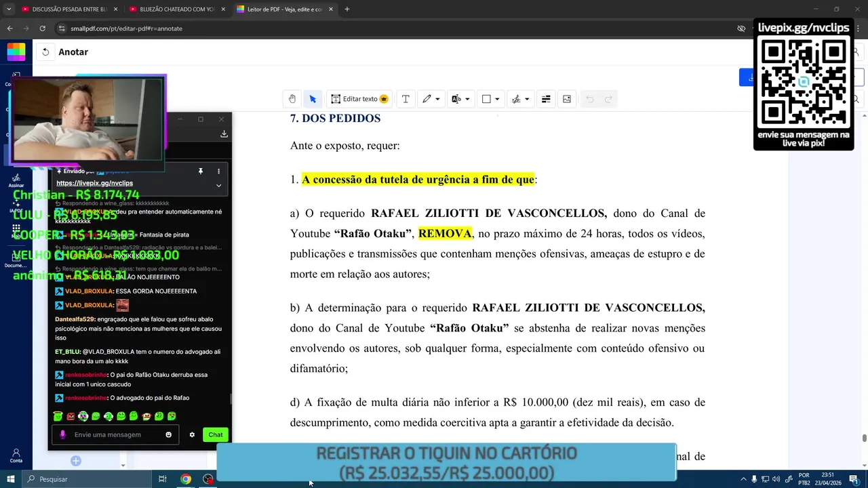The width and height of the screenshot is (868, 488).
Task: Open the Editar texto premium tool
Action: pos(359,99)
